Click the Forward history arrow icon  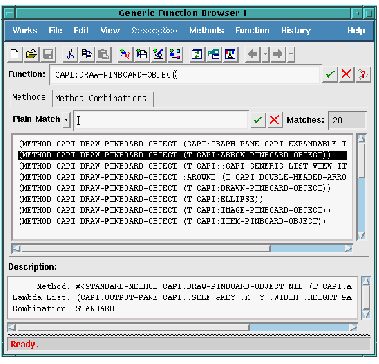coord(278,54)
